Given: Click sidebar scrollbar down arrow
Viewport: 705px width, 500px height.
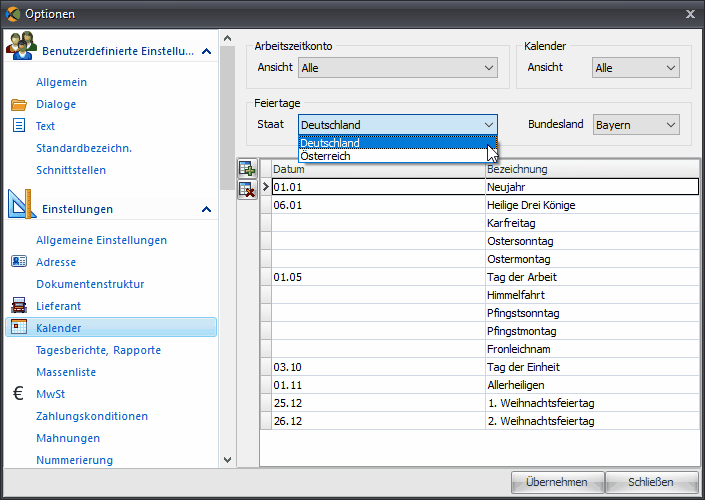Looking at the screenshot, I should [x=228, y=460].
